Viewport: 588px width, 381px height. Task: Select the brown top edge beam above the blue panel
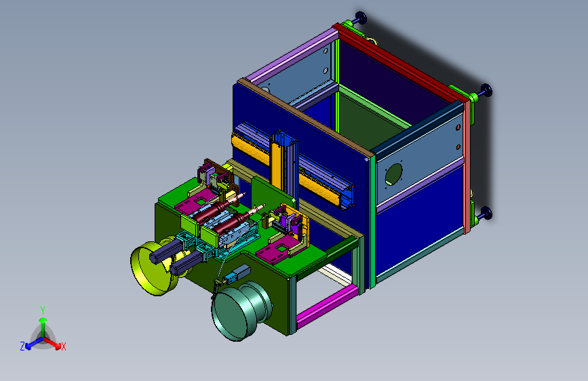coord(306,119)
